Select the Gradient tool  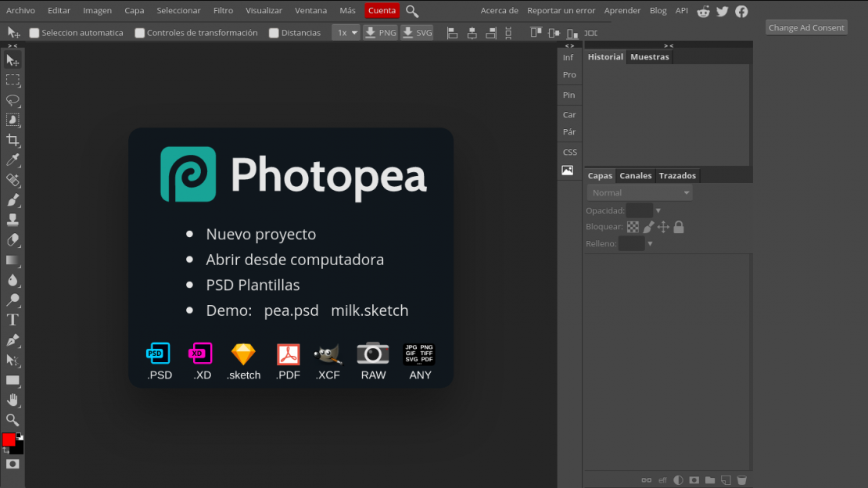[x=12, y=260]
